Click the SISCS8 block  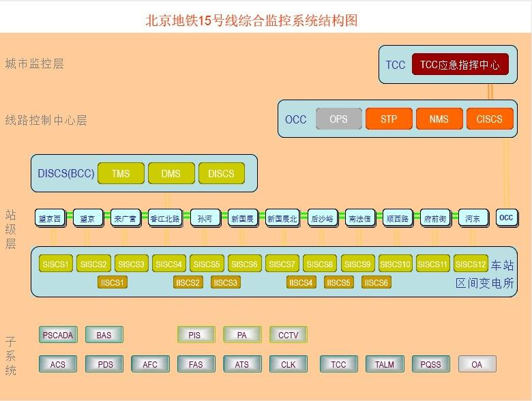tap(320, 264)
